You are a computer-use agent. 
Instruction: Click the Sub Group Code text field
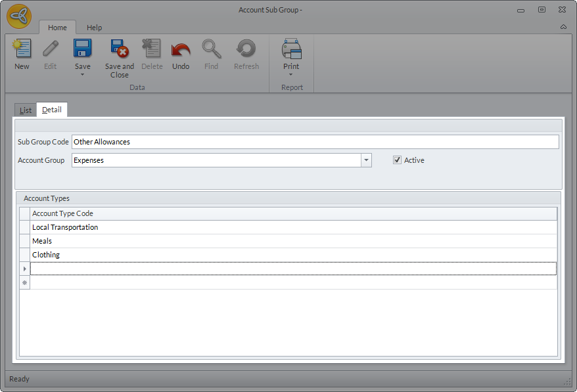click(315, 142)
